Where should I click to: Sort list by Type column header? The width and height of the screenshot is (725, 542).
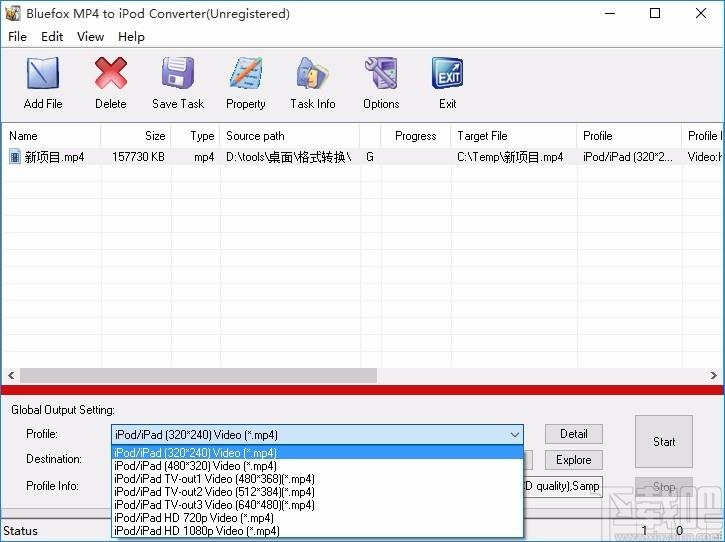click(x=196, y=136)
